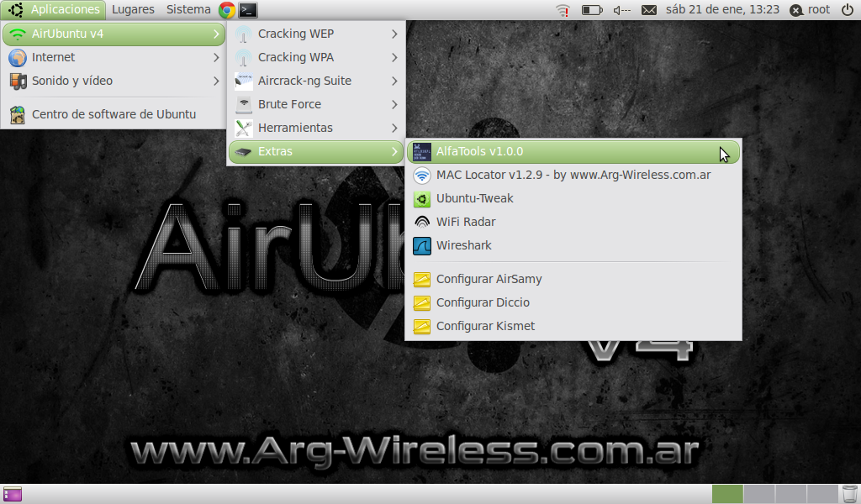Open the Lugares menu
The image size is (861, 504).
[x=133, y=10]
